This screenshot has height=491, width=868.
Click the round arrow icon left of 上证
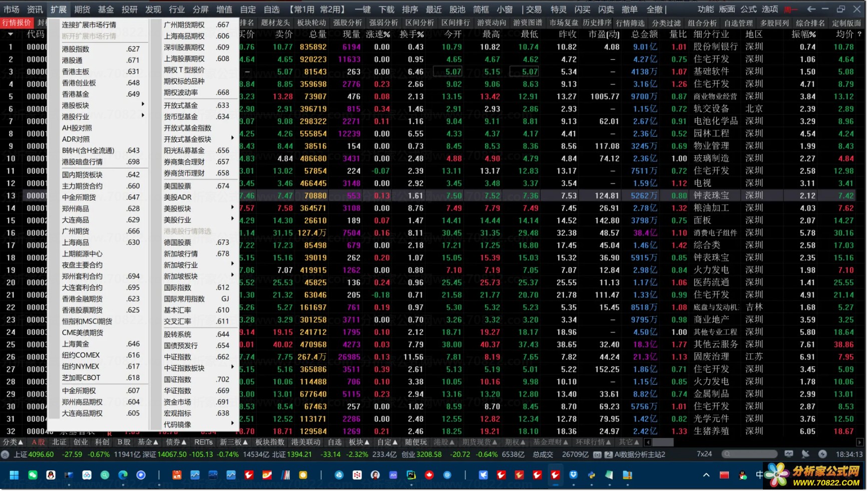point(6,454)
